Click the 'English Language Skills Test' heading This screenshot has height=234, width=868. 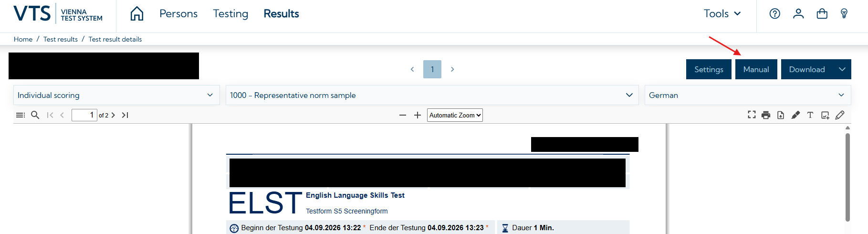[355, 195]
